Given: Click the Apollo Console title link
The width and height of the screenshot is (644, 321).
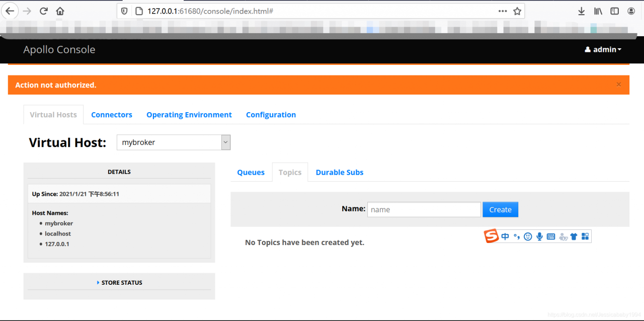Looking at the screenshot, I should [x=59, y=49].
